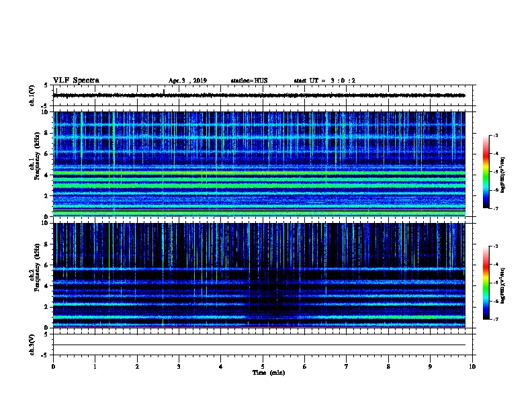Click the "-7" tick on the ch.2 colorbar
This screenshot has height=411, width=532.
[495, 320]
